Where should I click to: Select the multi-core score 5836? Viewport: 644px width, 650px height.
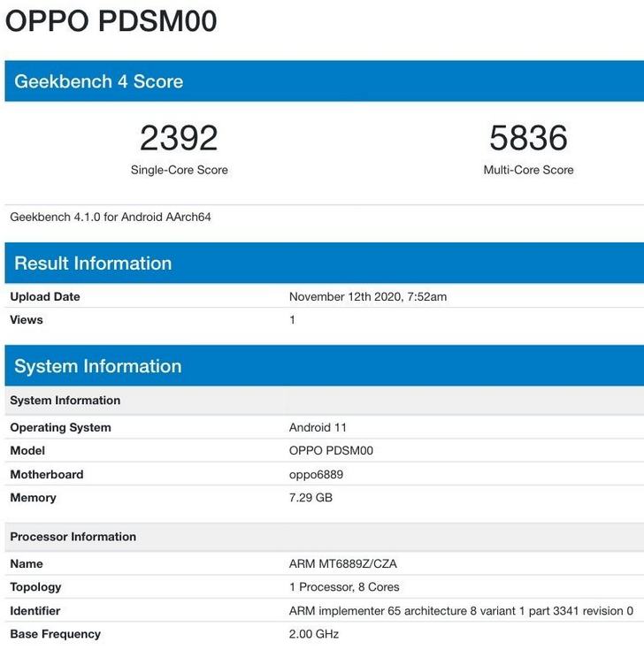528,138
